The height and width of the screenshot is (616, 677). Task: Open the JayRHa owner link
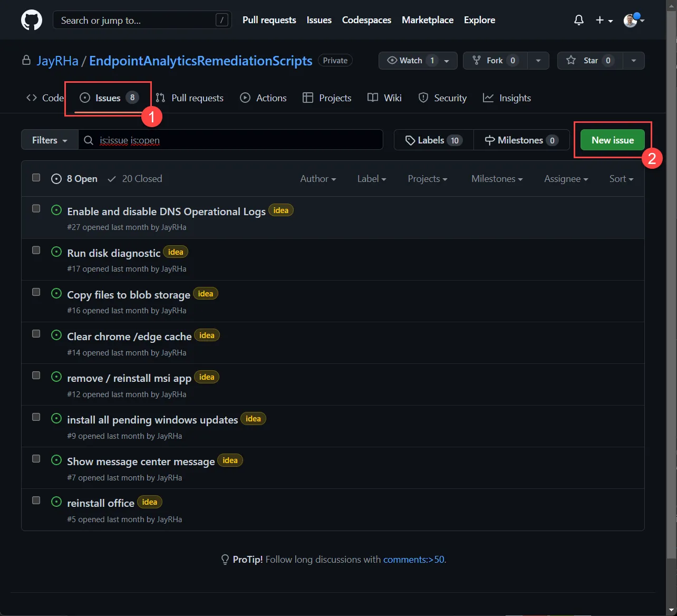coord(57,61)
